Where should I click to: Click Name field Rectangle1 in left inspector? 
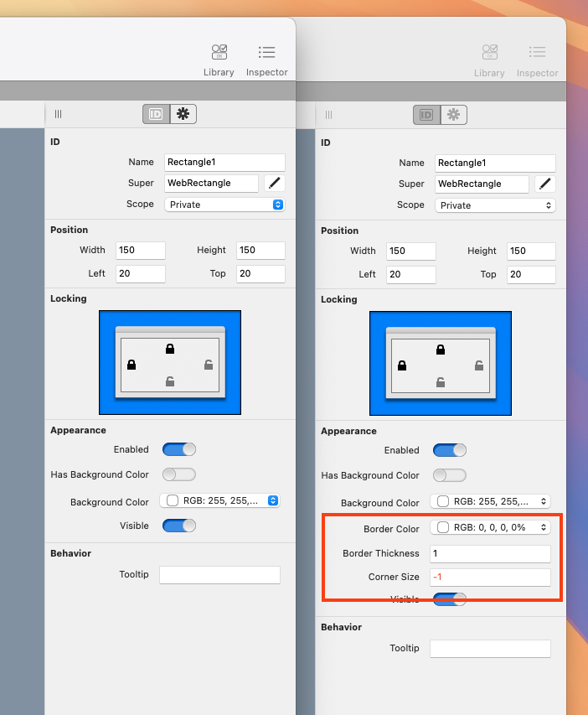pos(224,163)
